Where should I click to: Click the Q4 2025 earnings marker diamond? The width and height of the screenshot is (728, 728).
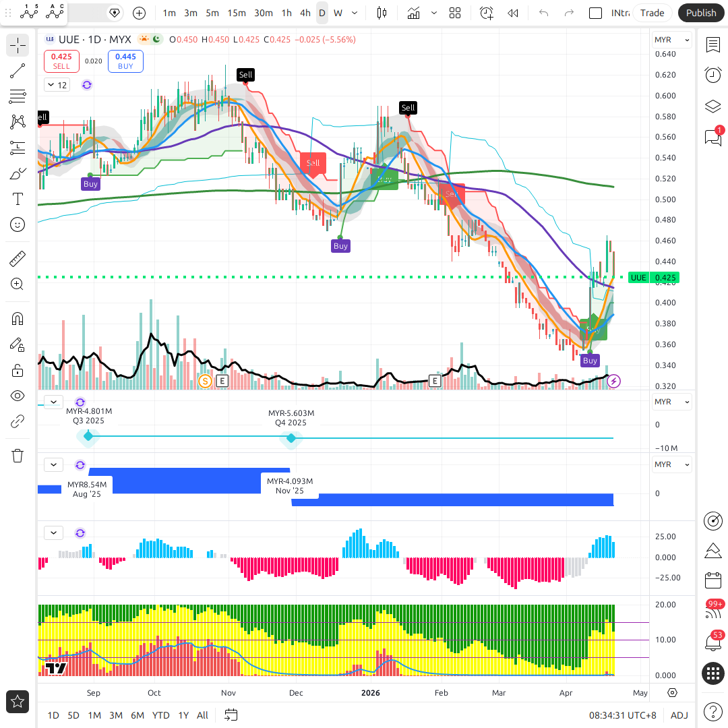click(x=291, y=438)
